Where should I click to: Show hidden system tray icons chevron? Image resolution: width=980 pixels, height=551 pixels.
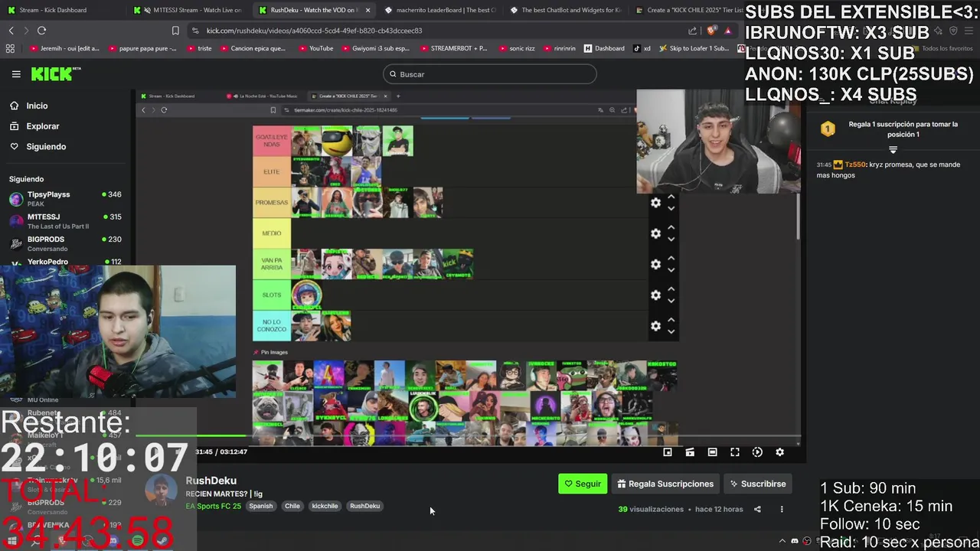click(x=782, y=541)
